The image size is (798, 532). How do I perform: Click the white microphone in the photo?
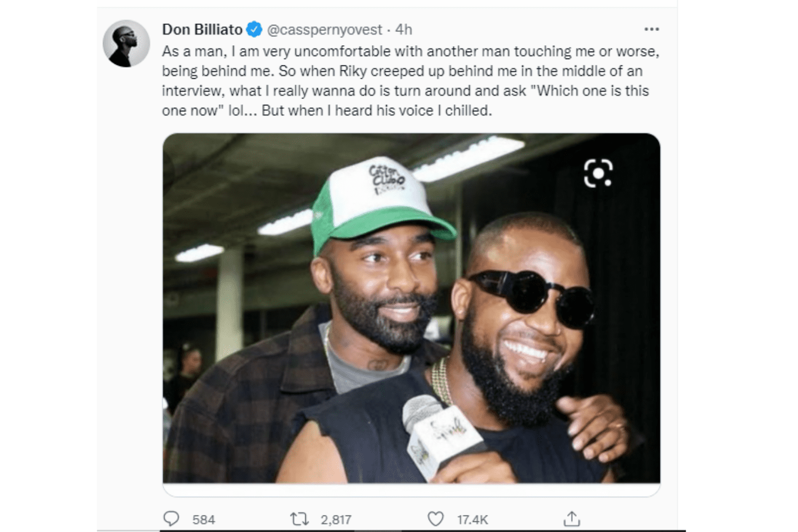click(436, 432)
